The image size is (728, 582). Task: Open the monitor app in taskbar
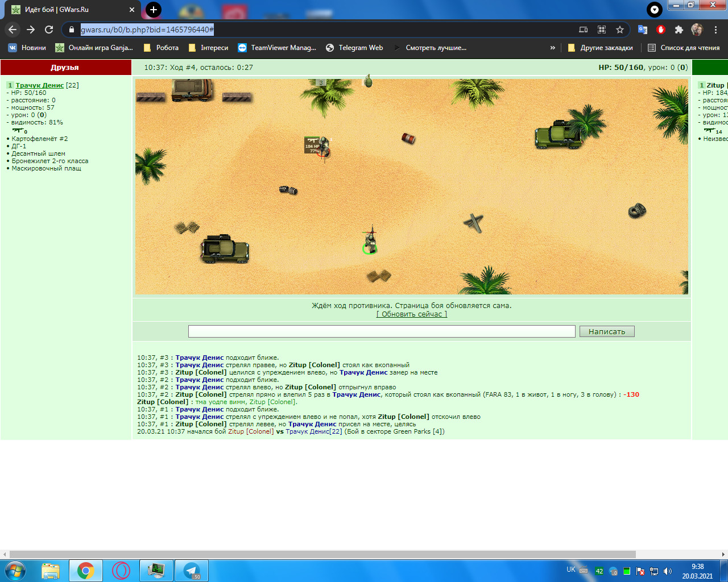pyautogui.click(x=156, y=571)
